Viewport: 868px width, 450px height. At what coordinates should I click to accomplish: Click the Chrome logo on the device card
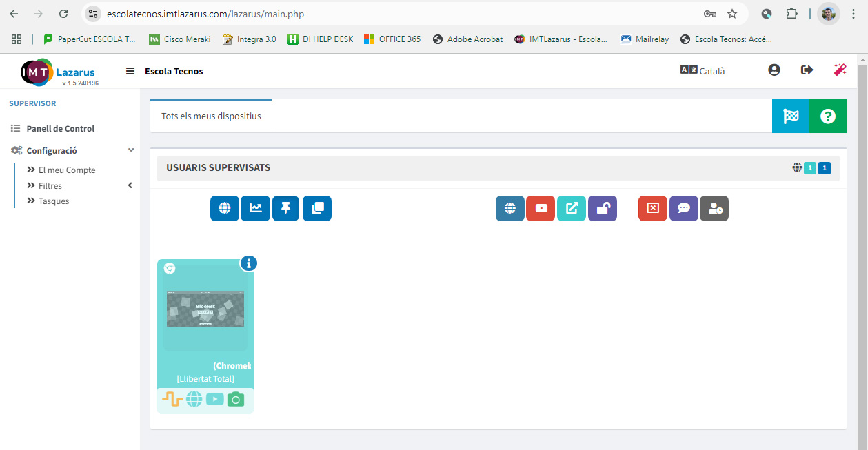(x=170, y=269)
